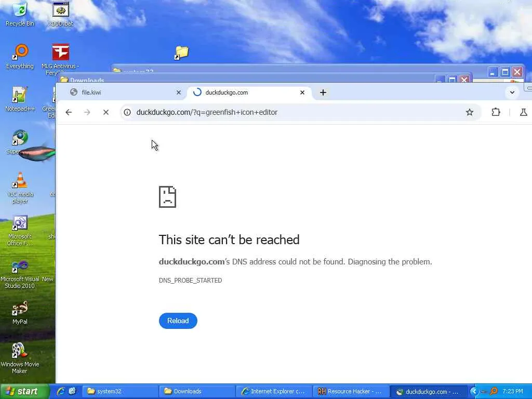Close the file.kiwi tab
Screen dimensions: 532x399
click(179, 92)
